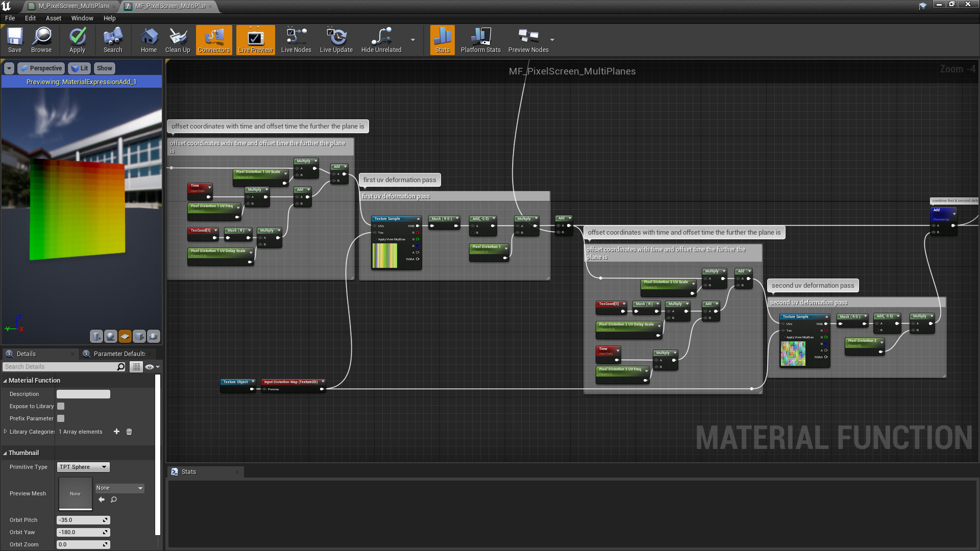The height and width of the screenshot is (551, 980).
Task: Open the Preview Mesh None dropdown
Action: coord(119,488)
